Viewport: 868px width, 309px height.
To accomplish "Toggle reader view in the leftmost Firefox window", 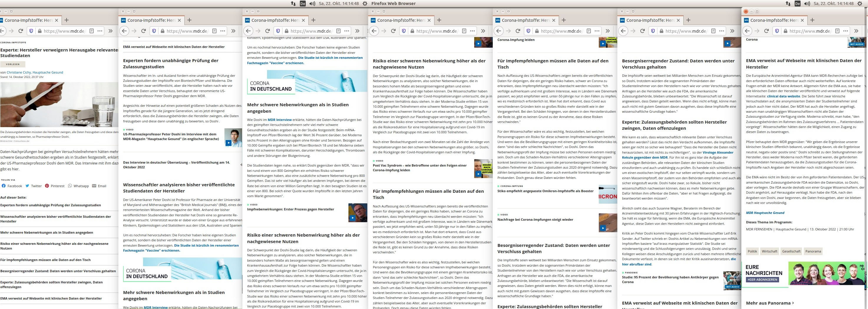I will point(91,31).
